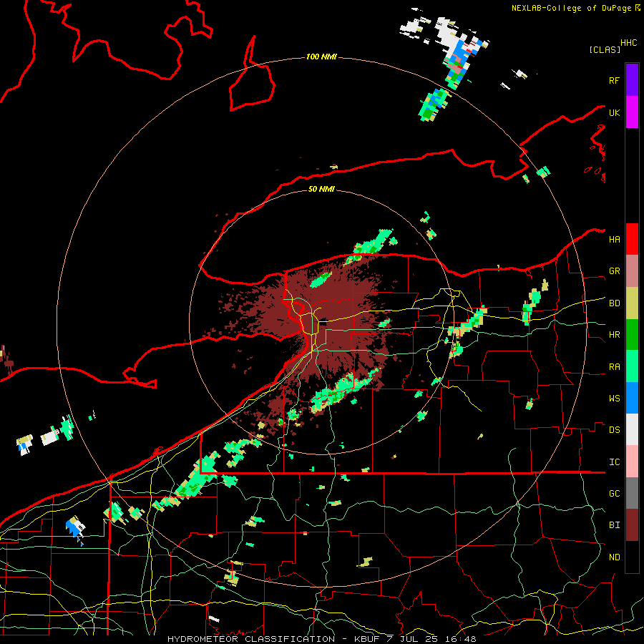Click the white DS legend color swatch

632,429
